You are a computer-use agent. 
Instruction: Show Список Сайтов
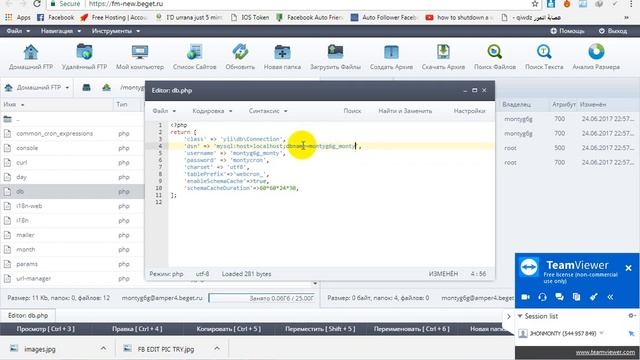194,57
